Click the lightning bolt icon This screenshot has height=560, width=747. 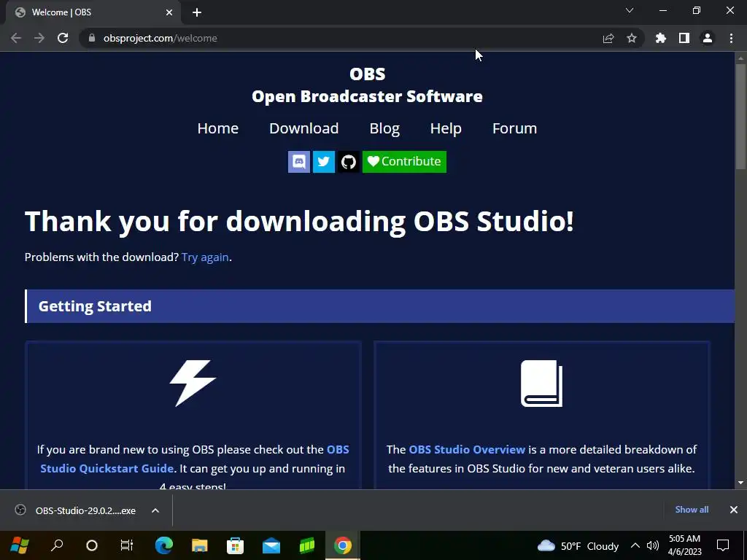tap(193, 384)
